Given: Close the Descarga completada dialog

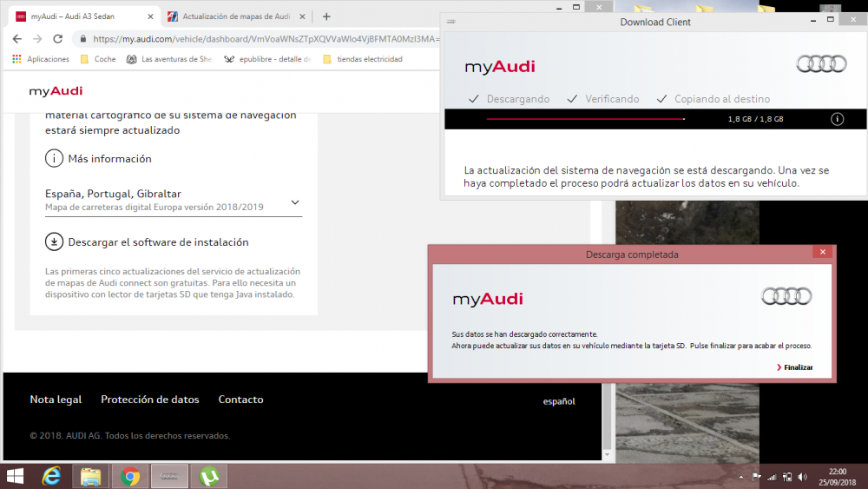Looking at the screenshot, I should (823, 252).
